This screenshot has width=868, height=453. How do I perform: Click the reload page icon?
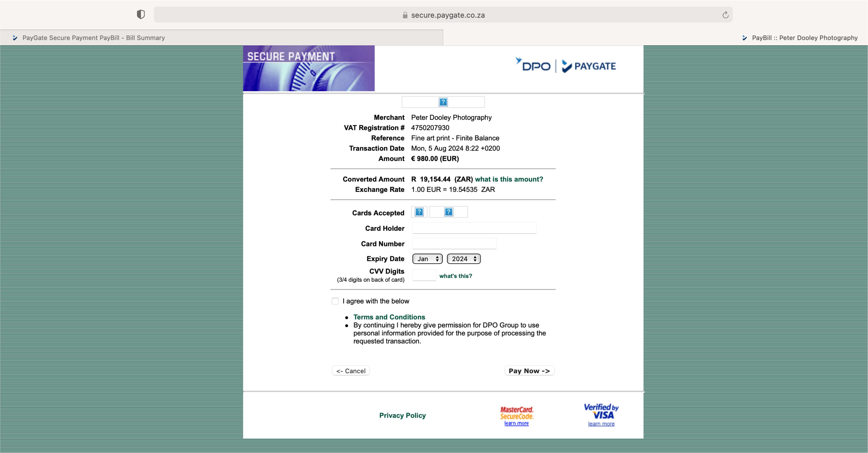(x=725, y=15)
